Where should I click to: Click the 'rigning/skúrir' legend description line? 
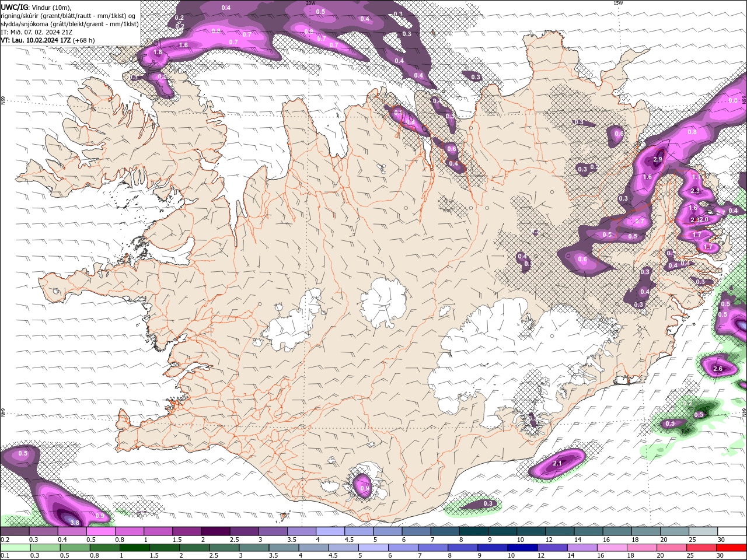coord(68,15)
